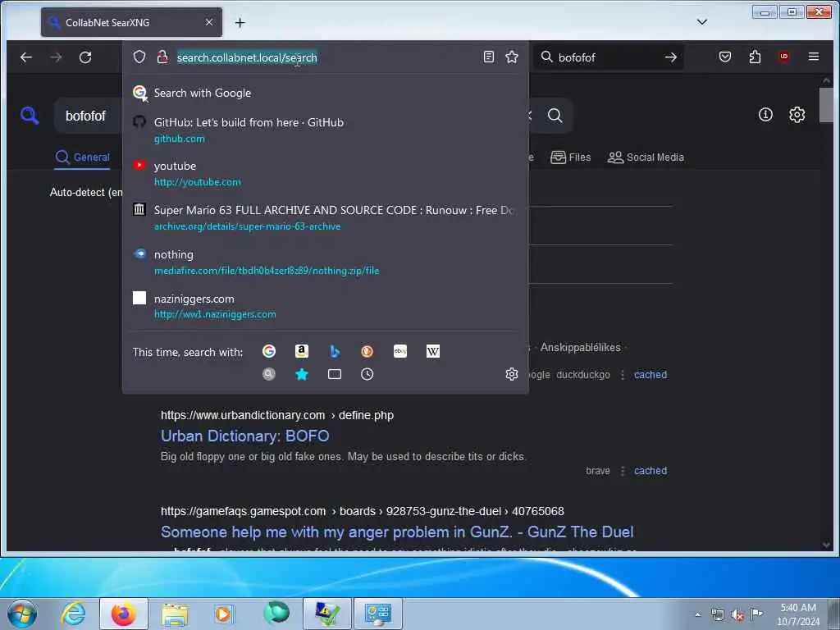The width and height of the screenshot is (840, 630).
Task: Open the Windows Start button
Action: 22,614
